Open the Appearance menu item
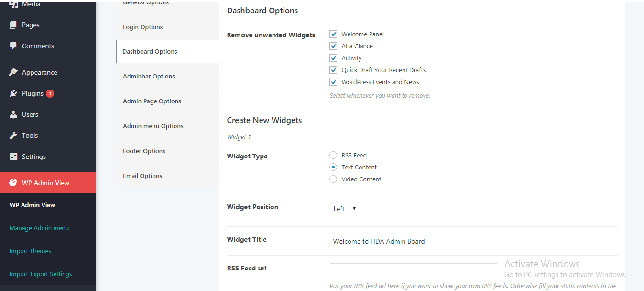The image size is (644, 291). click(x=48, y=72)
